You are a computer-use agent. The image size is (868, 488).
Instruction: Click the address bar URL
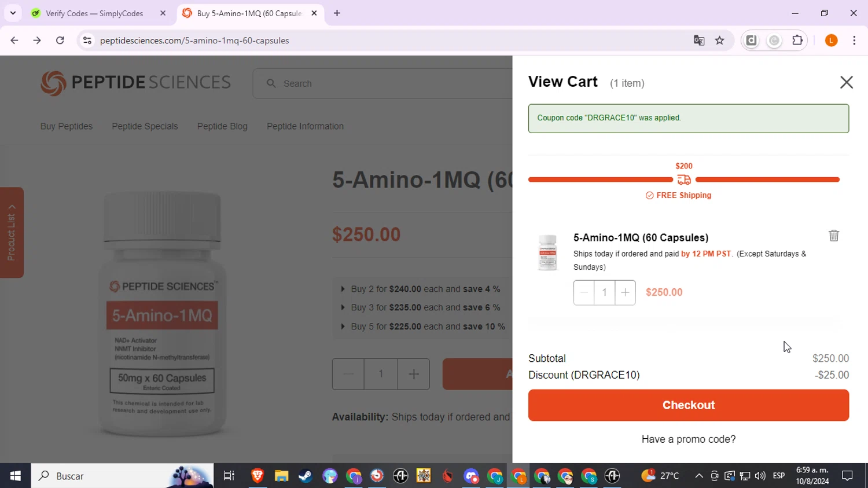pyautogui.click(x=194, y=41)
